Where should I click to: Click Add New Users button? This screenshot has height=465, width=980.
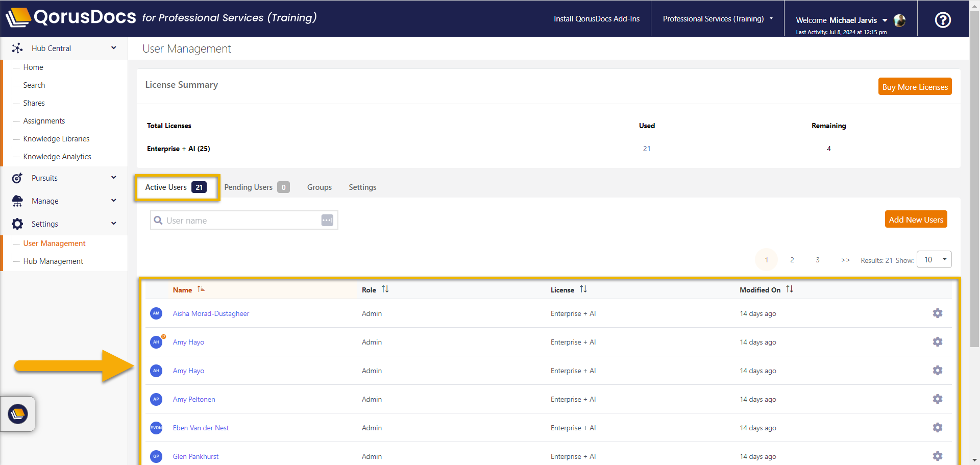coord(916,219)
